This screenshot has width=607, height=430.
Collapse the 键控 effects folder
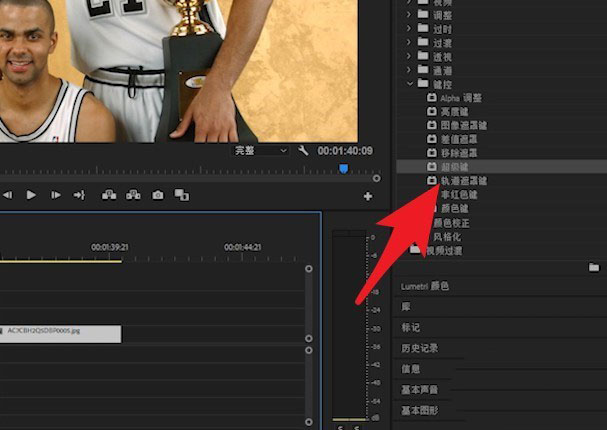click(x=409, y=85)
